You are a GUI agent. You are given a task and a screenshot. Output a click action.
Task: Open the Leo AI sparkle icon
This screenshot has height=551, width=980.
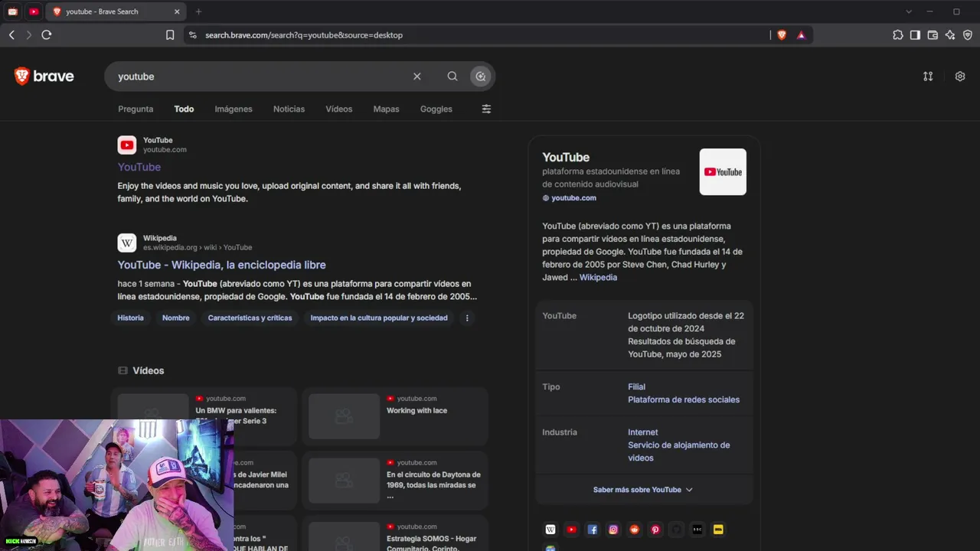point(950,34)
